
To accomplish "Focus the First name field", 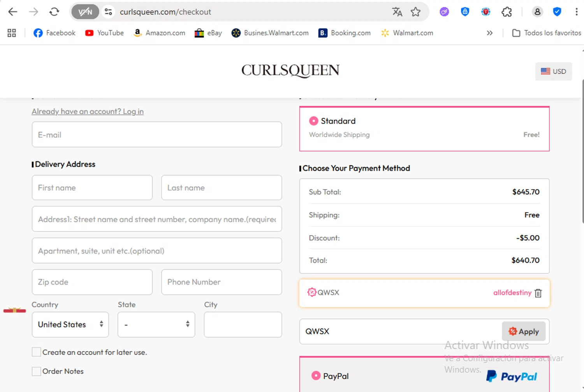I will click(x=92, y=187).
